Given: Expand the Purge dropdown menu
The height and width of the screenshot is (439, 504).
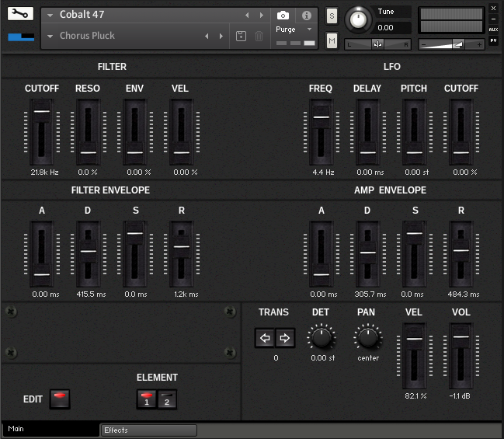Looking at the screenshot, I should [x=309, y=30].
